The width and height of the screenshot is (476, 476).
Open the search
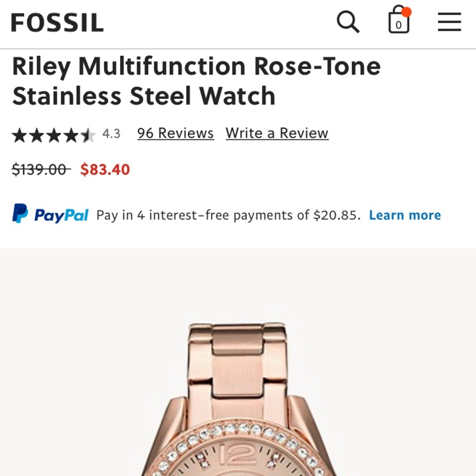[349, 21]
